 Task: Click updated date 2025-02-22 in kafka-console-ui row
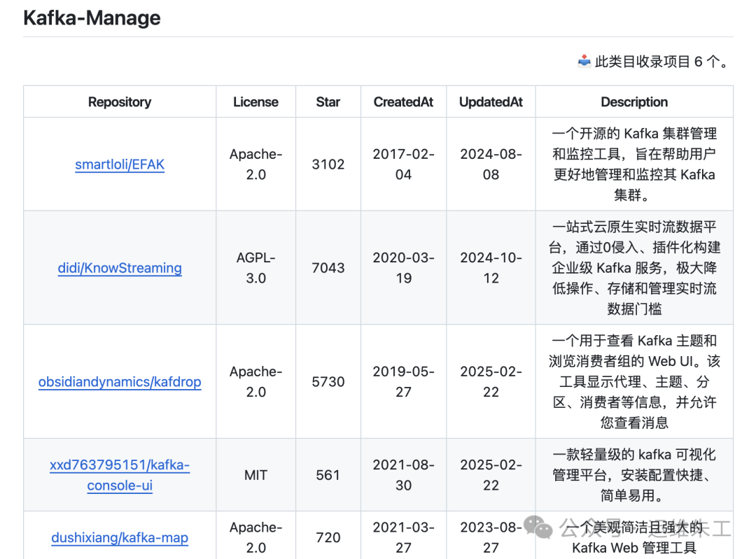(491, 475)
